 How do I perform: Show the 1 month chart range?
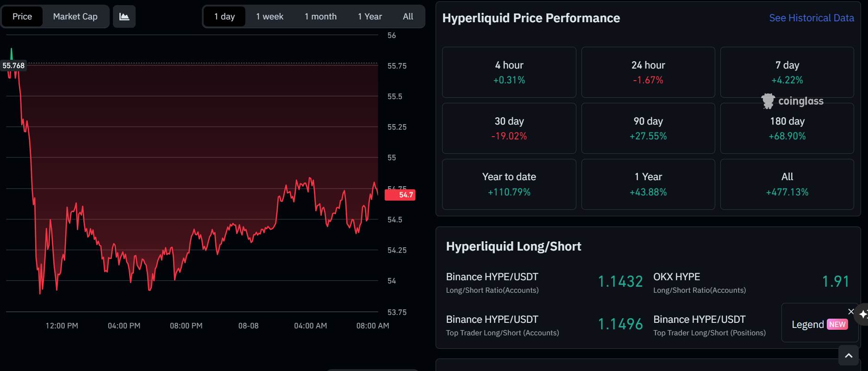click(320, 17)
